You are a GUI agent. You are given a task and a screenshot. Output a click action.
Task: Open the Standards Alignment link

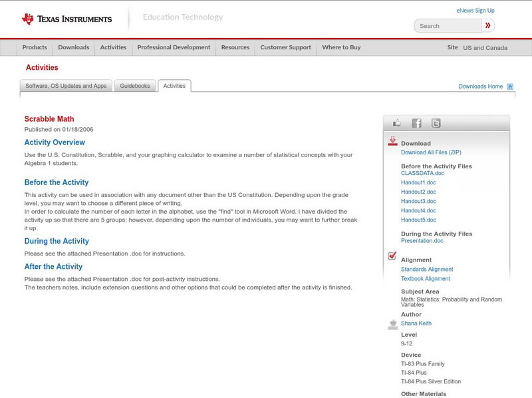coord(427,270)
